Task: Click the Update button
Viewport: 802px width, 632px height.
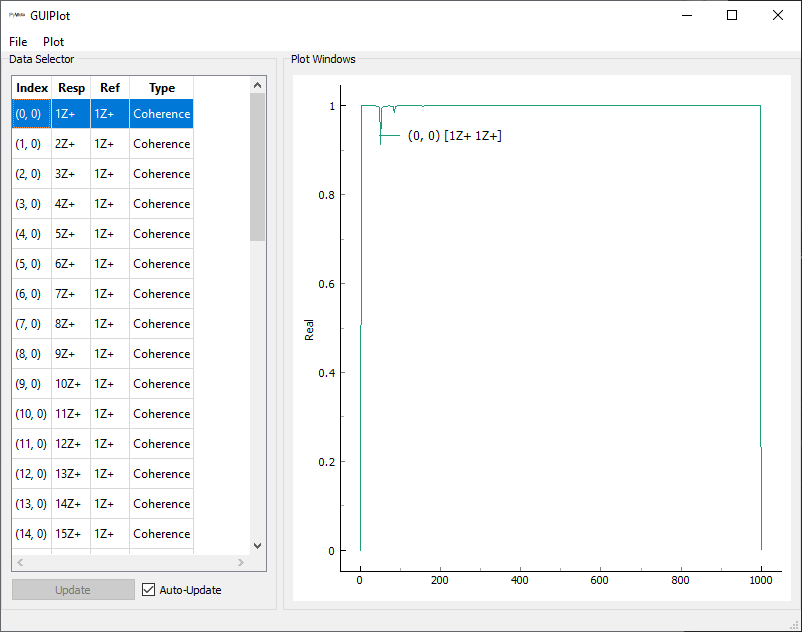Action: 73,590
